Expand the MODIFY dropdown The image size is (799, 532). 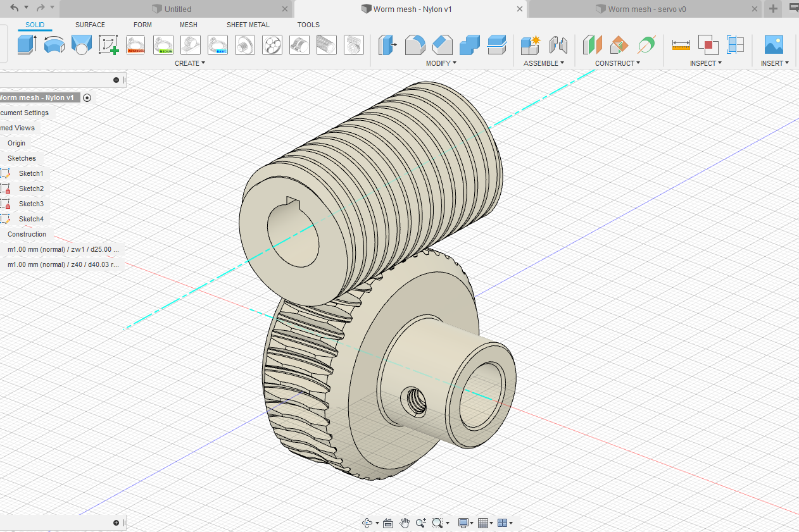(x=441, y=63)
